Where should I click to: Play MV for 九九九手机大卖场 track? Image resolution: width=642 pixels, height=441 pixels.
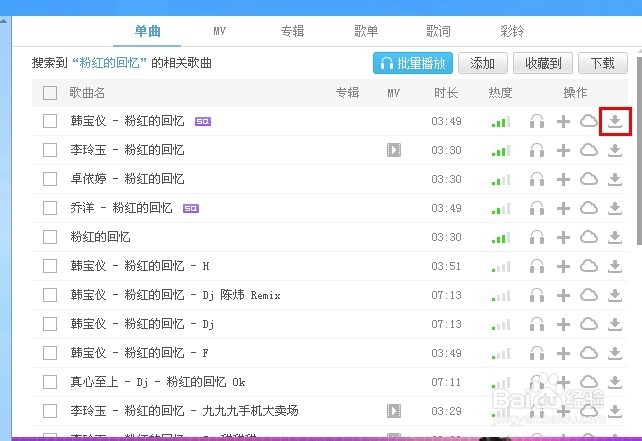(394, 411)
